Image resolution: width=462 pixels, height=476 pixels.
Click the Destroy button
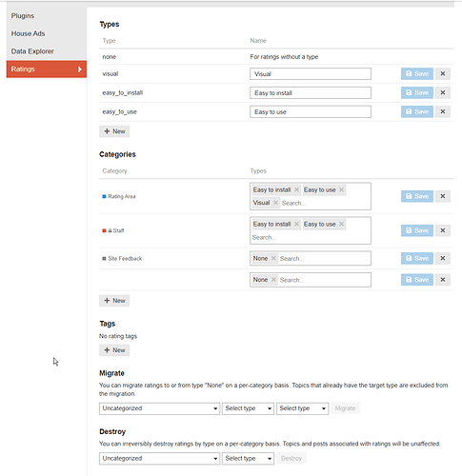click(291, 458)
